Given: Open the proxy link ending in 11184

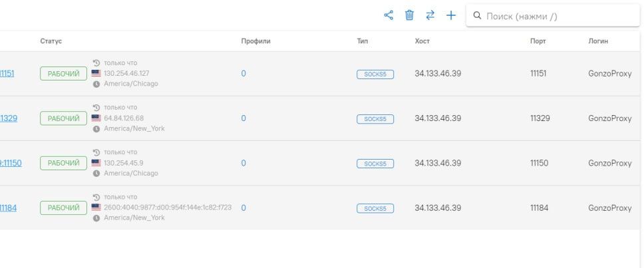Looking at the screenshot, I should tap(9, 208).
